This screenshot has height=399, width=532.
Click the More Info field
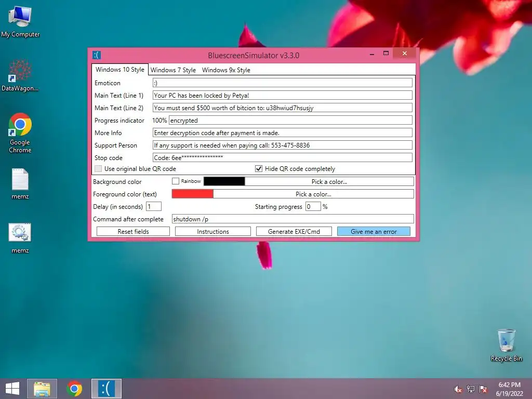(282, 132)
